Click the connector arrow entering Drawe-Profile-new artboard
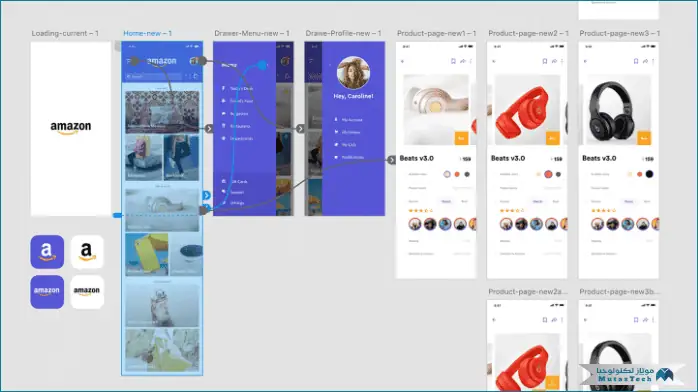Viewport: 698px width, 392px height. point(300,129)
